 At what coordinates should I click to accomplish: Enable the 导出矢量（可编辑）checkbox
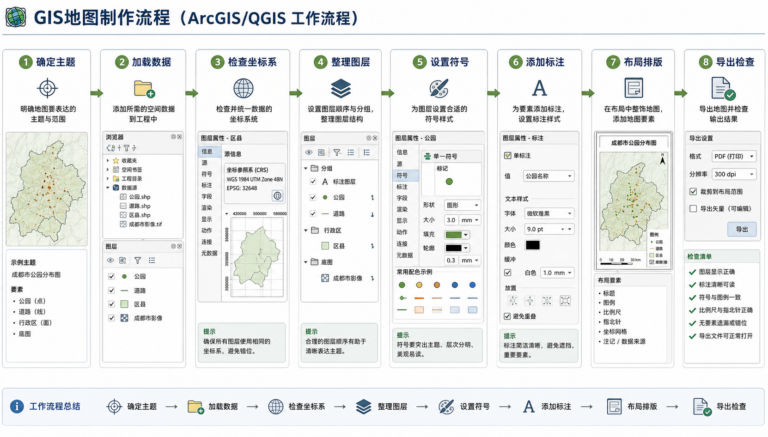(x=693, y=209)
